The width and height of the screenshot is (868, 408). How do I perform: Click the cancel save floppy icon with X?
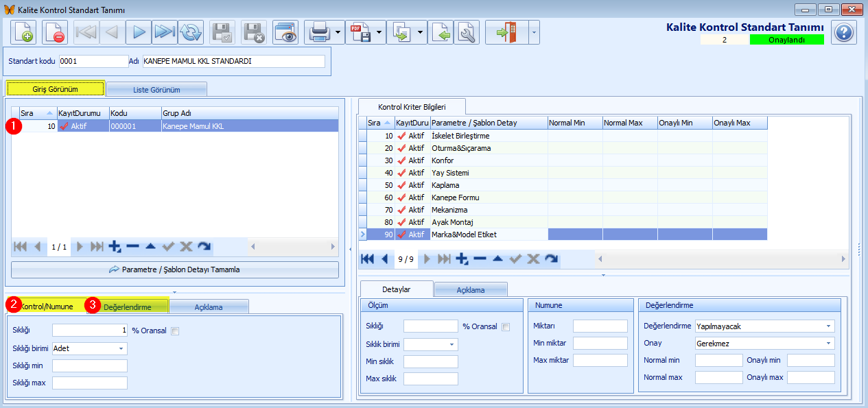254,32
